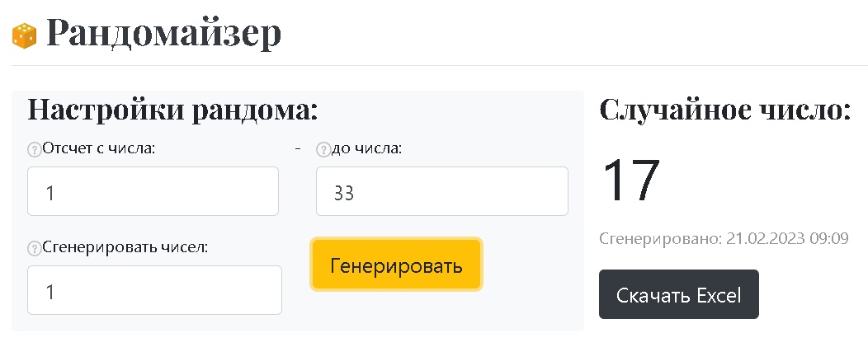The height and width of the screenshot is (347, 868).
Task: Click the orange dice logo icon
Action: pyautogui.click(x=23, y=35)
